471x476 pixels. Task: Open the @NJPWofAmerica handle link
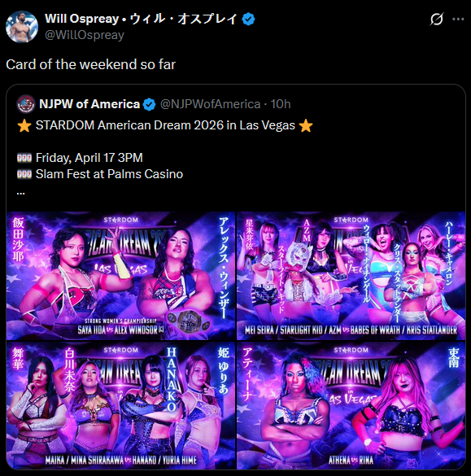point(210,104)
